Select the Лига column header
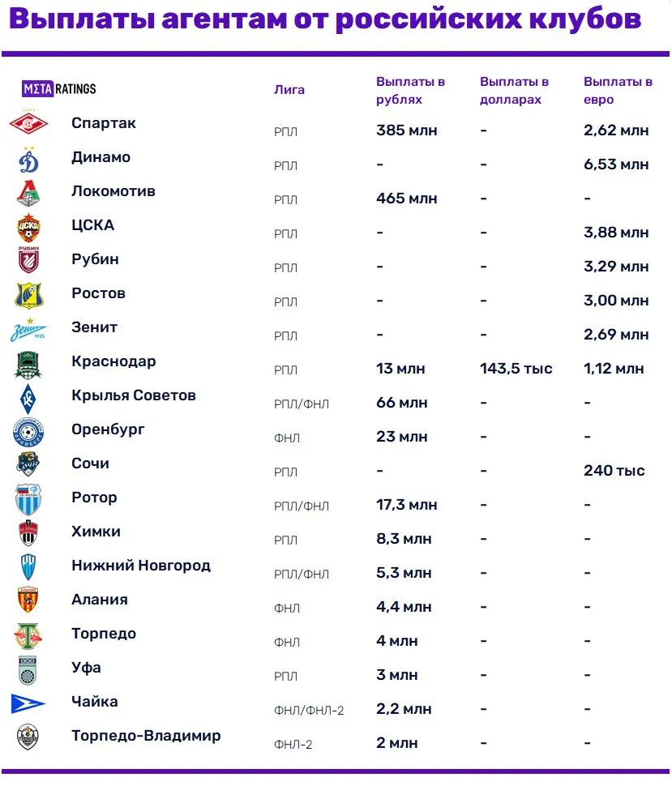672x786 pixels. click(x=289, y=90)
